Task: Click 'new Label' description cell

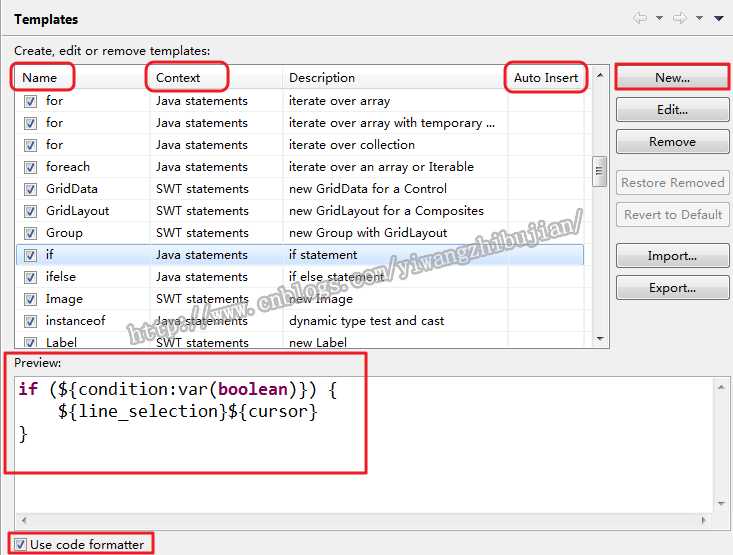Action: pos(318,342)
